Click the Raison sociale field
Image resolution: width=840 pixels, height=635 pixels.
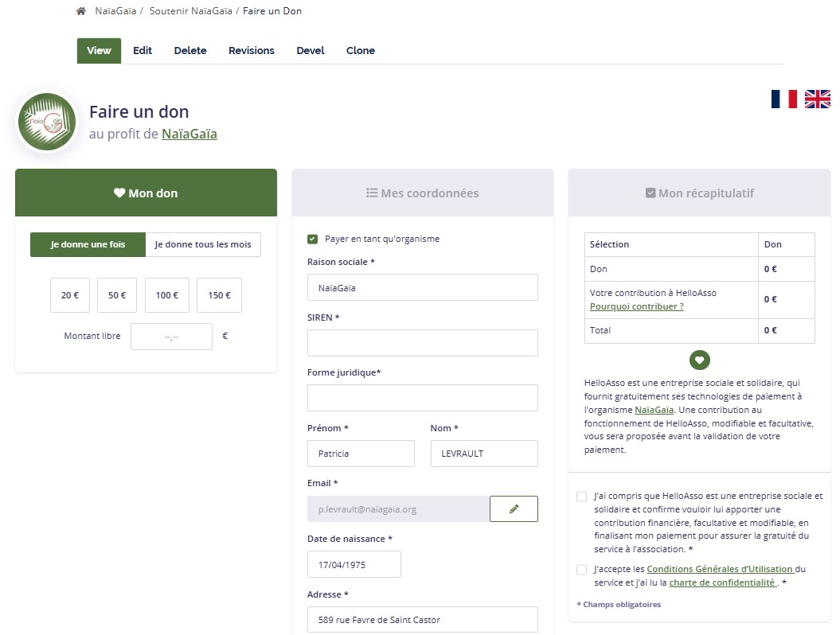[x=423, y=287]
